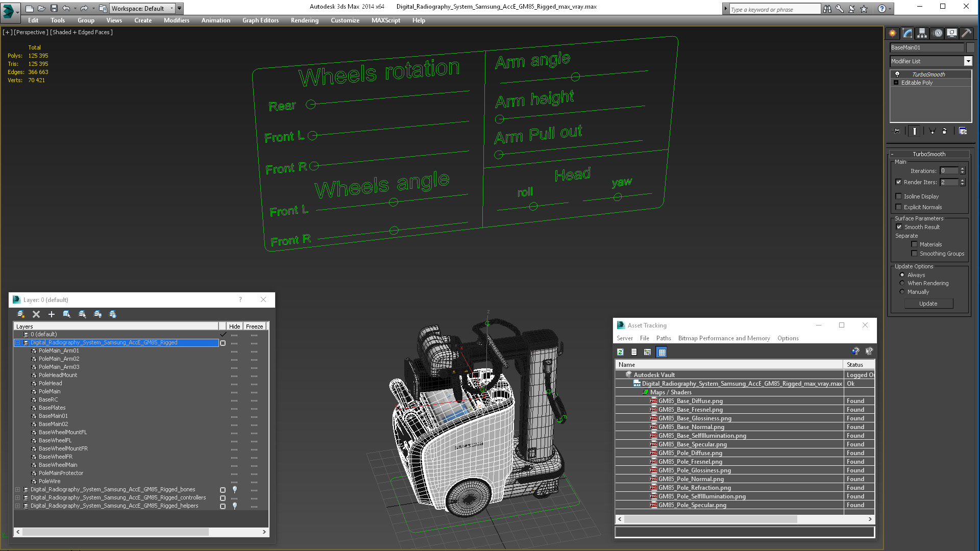Enable Separate by Smoothing Groups checkbox
Image resolution: width=980 pixels, height=551 pixels.
914,254
